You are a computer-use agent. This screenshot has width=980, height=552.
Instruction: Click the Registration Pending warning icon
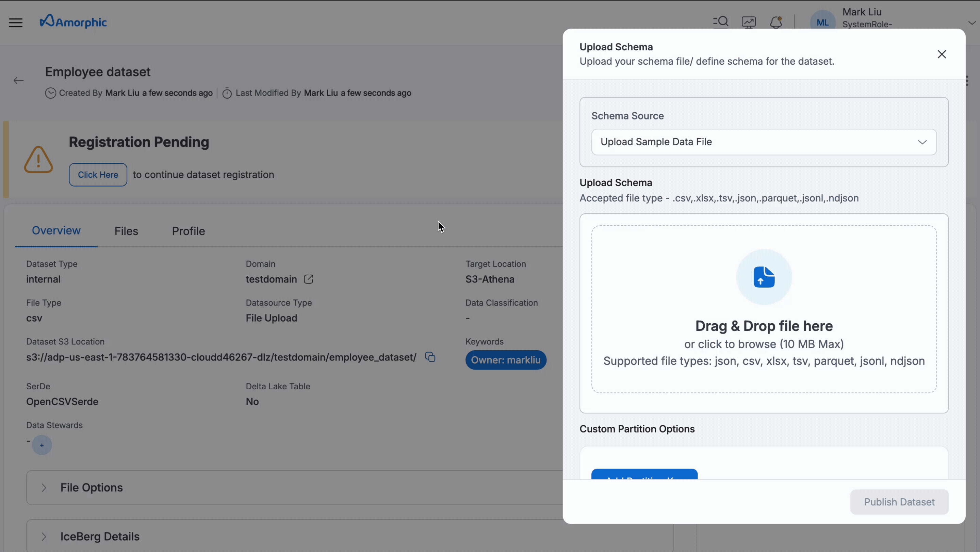38,159
